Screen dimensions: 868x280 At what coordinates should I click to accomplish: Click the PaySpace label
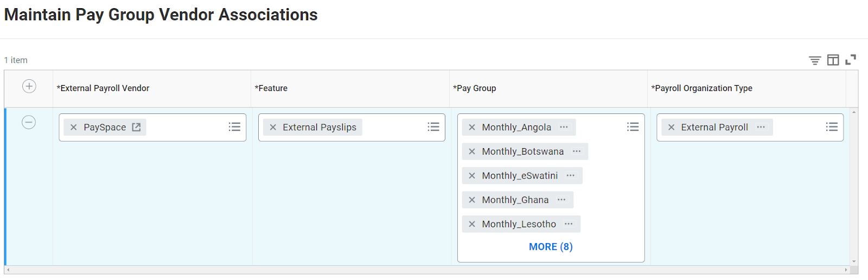105,128
